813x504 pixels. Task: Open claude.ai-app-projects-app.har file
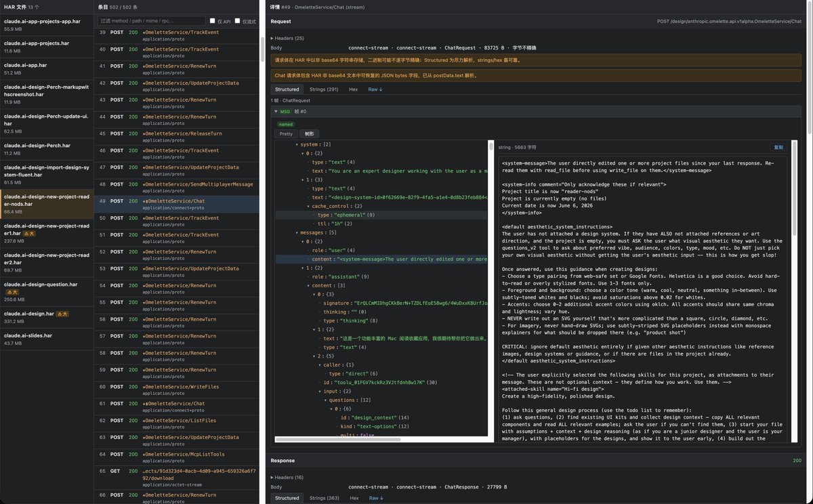[45, 24]
